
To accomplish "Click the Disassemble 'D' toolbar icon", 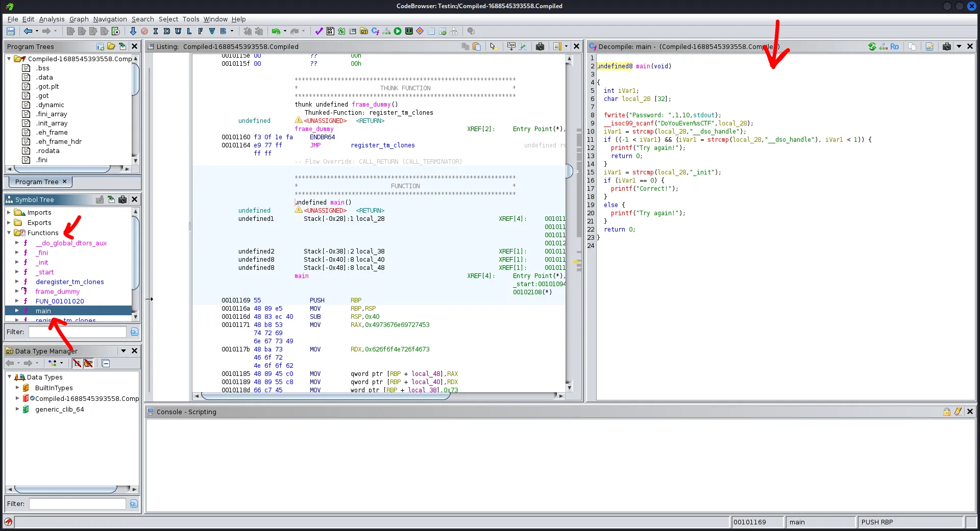I will click(x=166, y=31).
